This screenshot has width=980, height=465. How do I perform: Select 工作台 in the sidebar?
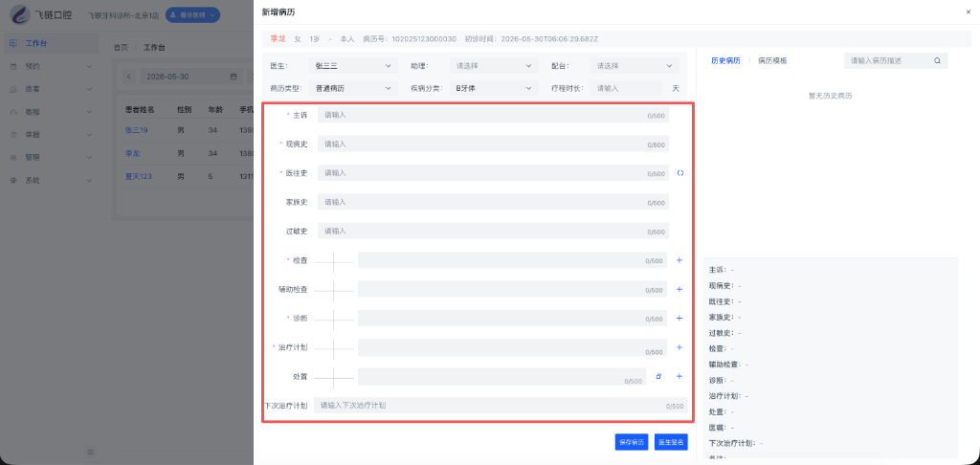coord(51,43)
